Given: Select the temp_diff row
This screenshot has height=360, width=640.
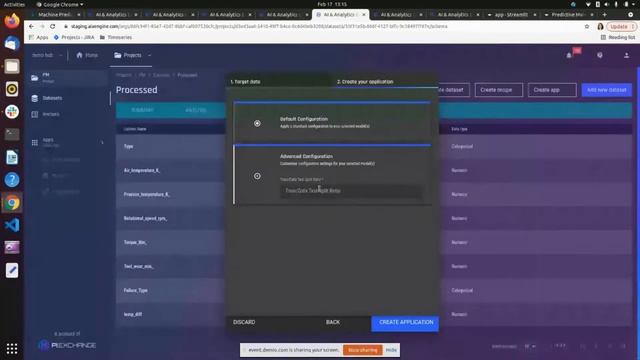Looking at the screenshot, I should tap(374, 314).
